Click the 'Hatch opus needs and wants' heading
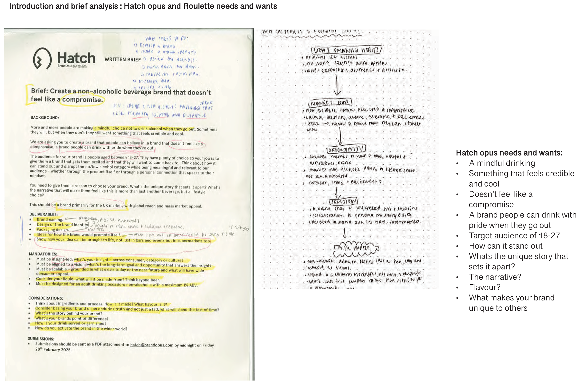The height and width of the screenshot is (381, 588). click(509, 153)
